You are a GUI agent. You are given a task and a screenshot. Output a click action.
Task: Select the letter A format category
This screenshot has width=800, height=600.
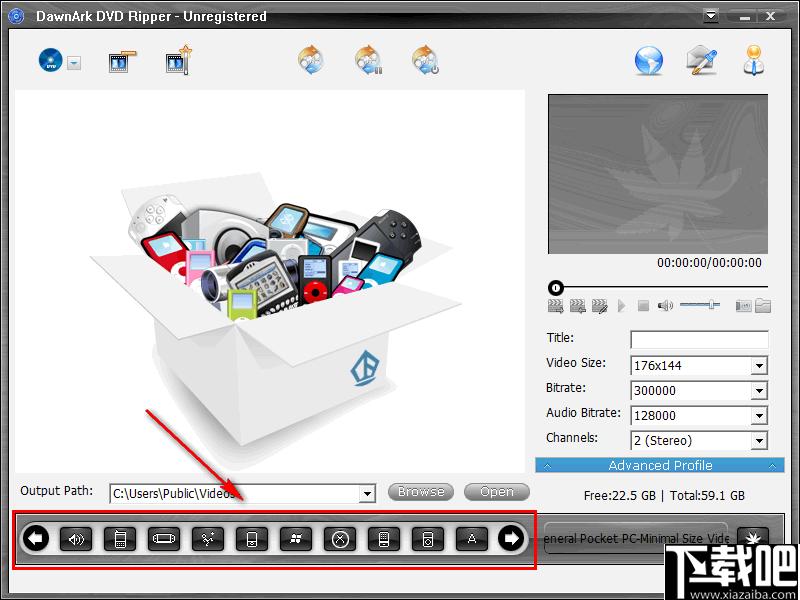click(x=471, y=539)
